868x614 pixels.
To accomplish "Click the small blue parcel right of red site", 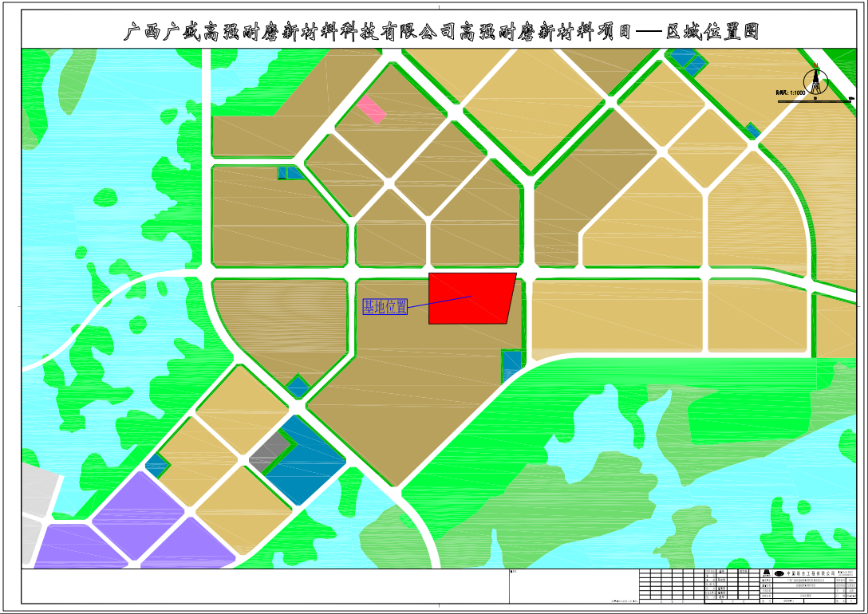I will click(511, 366).
